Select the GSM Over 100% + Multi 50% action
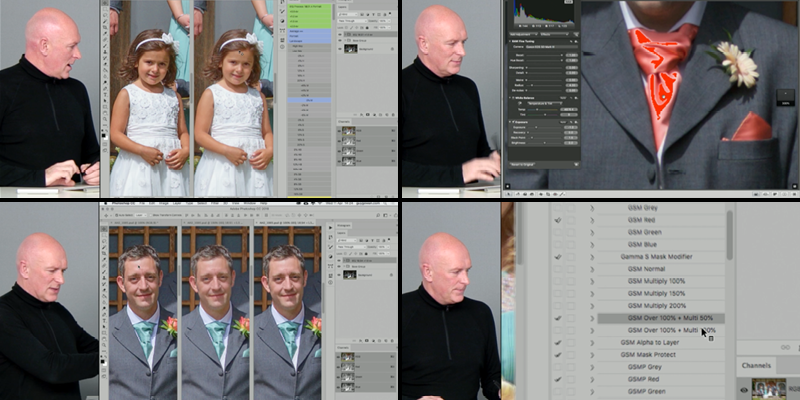This screenshot has width=800, height=400. click(660, 317)
